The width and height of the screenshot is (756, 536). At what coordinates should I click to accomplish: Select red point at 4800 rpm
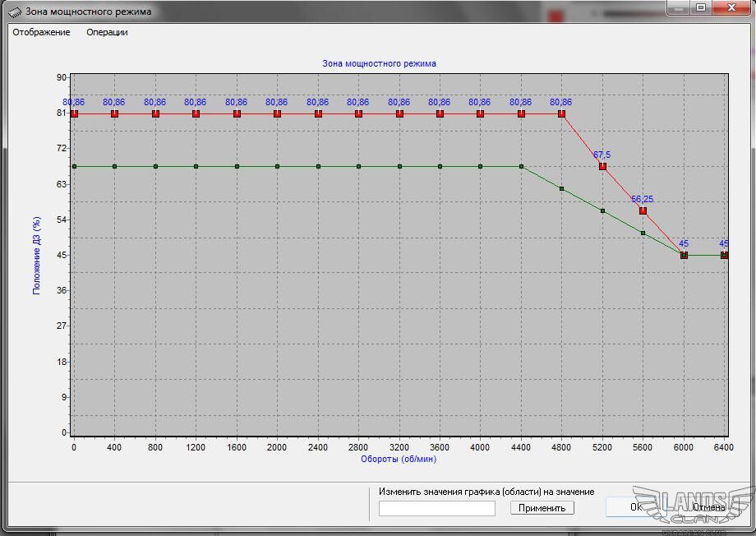click(x=562, y=113)
